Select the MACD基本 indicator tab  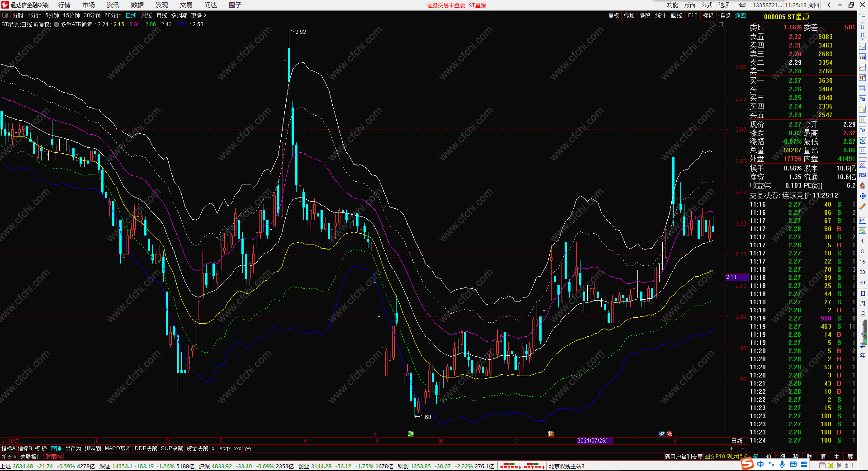point(118,448)
